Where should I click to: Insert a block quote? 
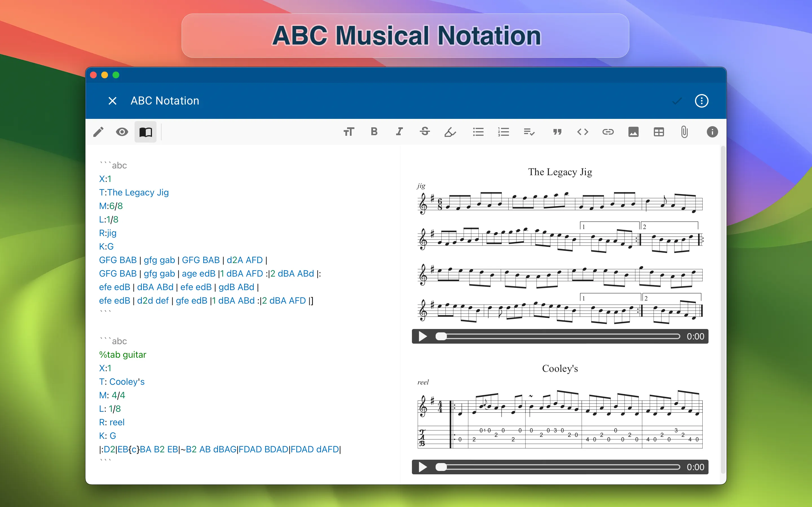pyautogui.click(x=557, y=132)
